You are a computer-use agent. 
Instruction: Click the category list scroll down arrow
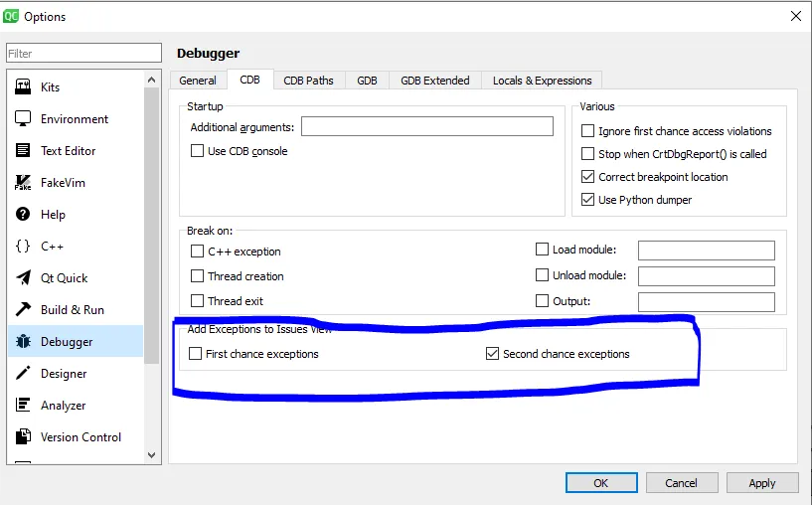click(151, 454)
